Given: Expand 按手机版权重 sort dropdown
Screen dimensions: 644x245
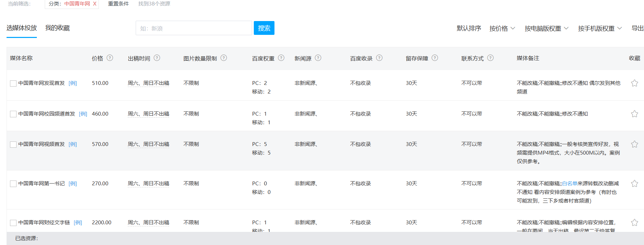Looking at the screenshot, I should (x=600, y=28).
